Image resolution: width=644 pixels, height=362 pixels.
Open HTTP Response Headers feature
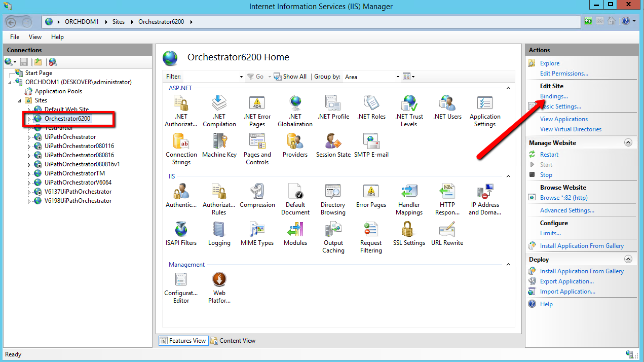[x=447, y=199]
